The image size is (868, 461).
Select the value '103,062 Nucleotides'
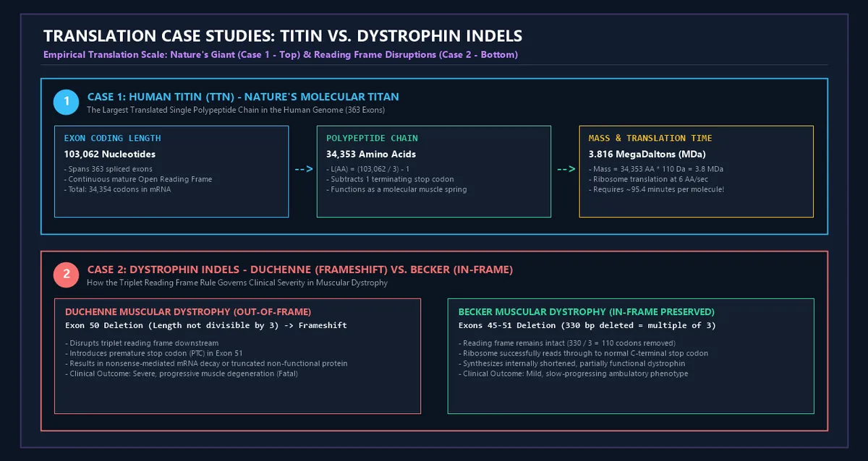[110, 154]
